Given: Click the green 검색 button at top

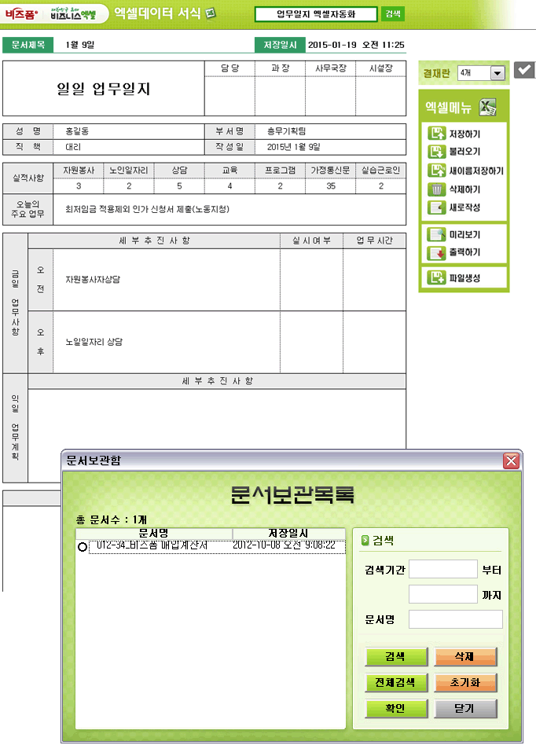Looking at the screenshot, I should point(393,14).
